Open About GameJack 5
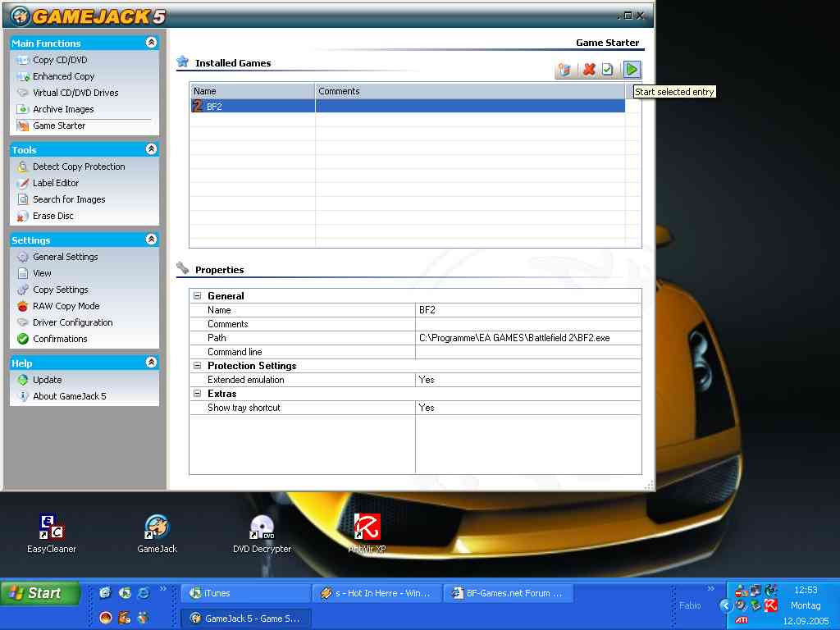 point(70,396)
